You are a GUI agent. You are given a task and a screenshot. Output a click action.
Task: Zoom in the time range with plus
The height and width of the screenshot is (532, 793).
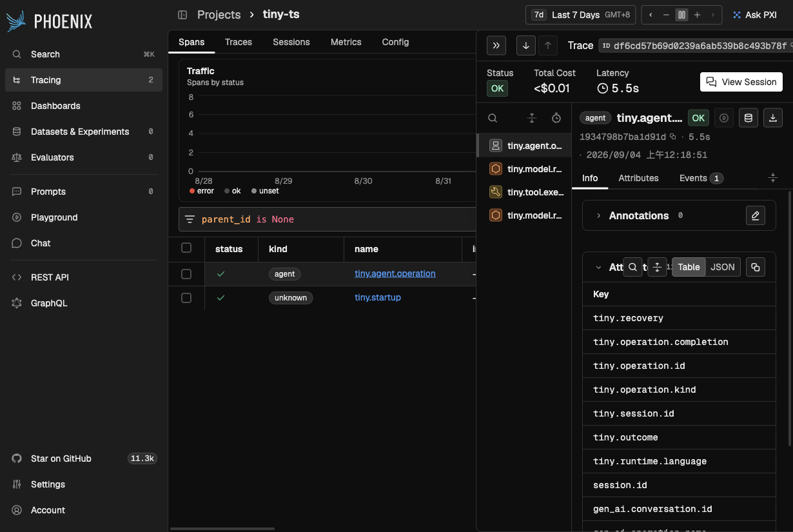[697, 15]
